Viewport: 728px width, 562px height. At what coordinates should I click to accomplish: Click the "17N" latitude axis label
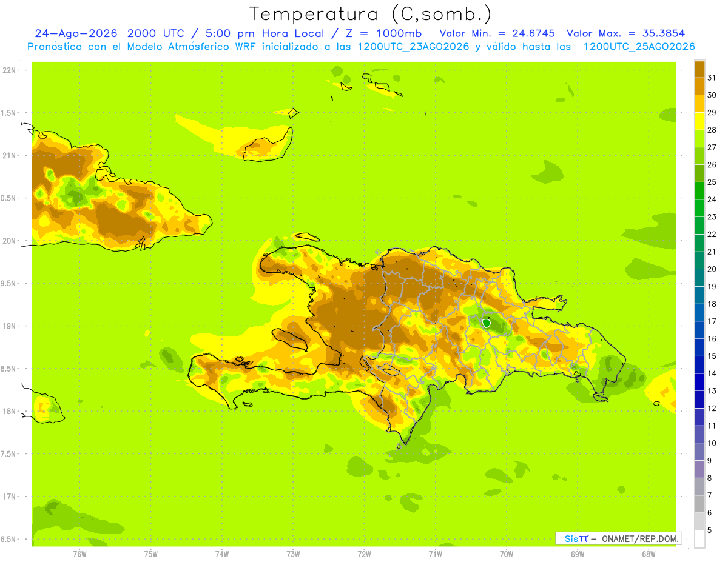(10, 497)
